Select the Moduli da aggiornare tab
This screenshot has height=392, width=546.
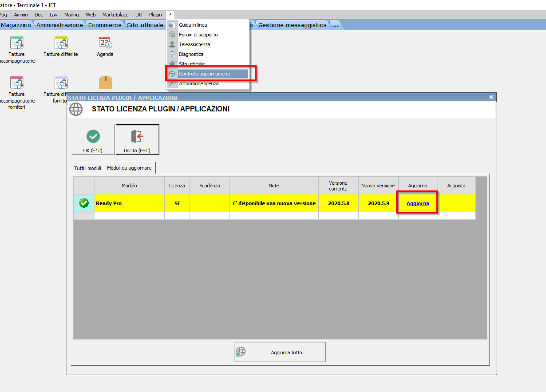[129, 168]
